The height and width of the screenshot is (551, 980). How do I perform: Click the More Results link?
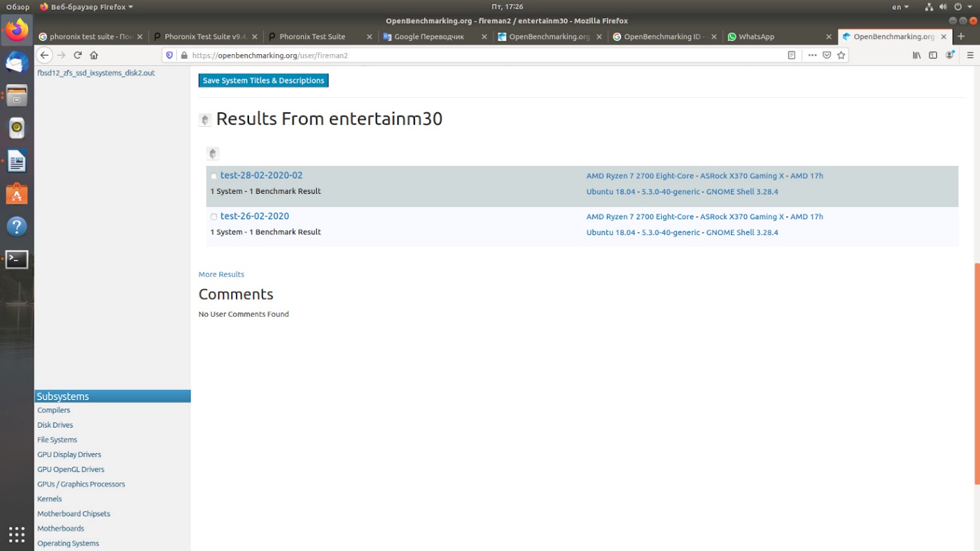pos(221,274)
